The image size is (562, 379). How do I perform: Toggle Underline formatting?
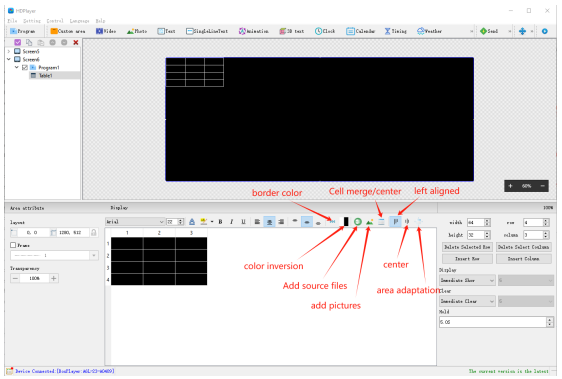click(243, 222)
